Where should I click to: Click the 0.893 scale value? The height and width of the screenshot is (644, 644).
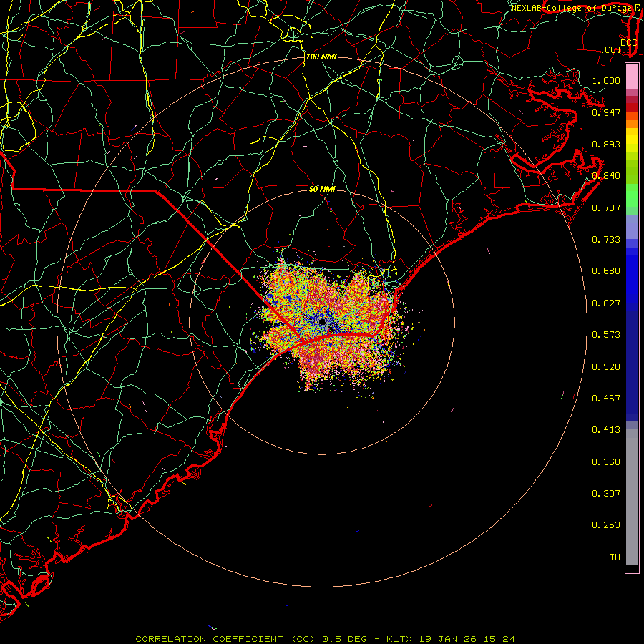(x=606, y=144)
